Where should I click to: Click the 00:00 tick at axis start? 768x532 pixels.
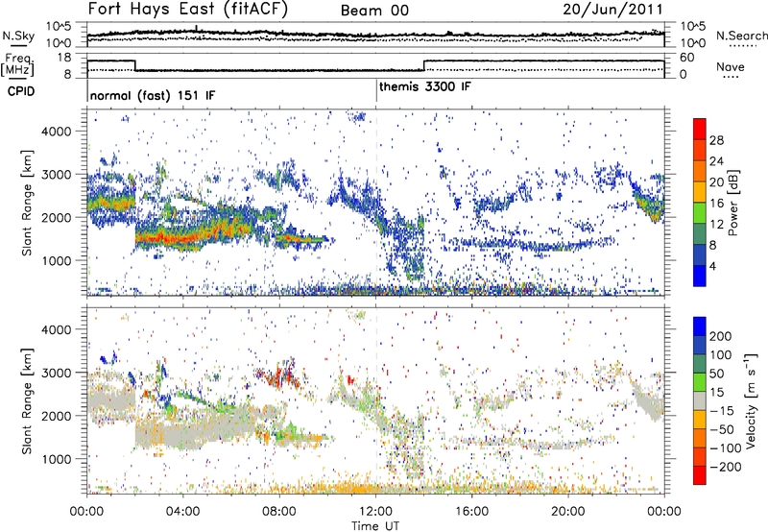coord(86,512)
